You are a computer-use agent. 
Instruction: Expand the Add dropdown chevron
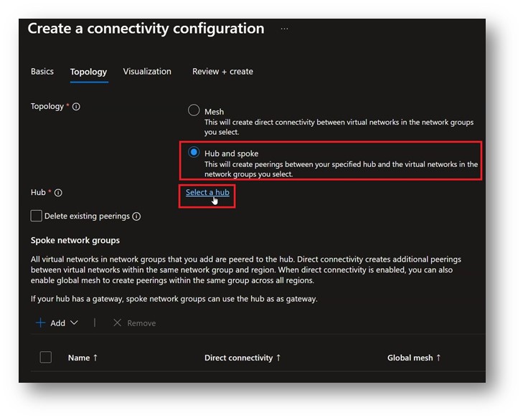(75, 323)
